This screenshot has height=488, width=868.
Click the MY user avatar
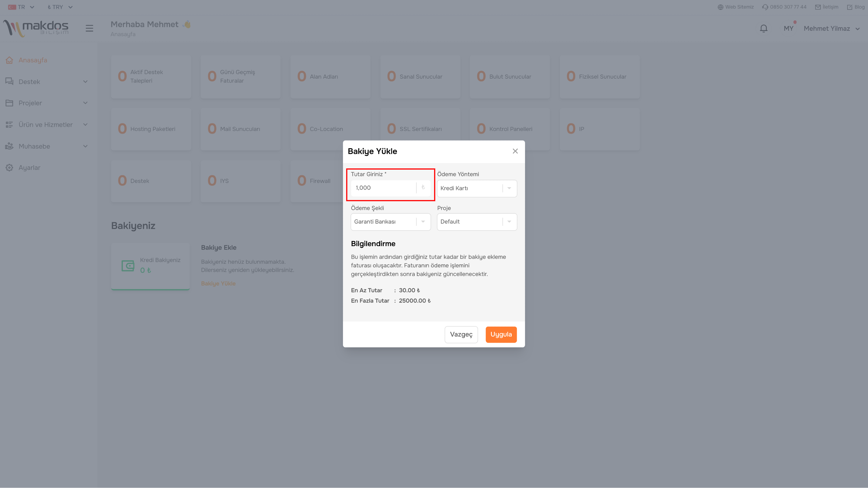pos(788,29)
